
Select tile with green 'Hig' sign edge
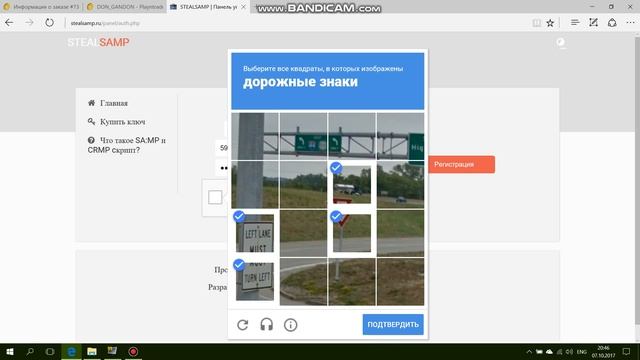click(400, 136)
